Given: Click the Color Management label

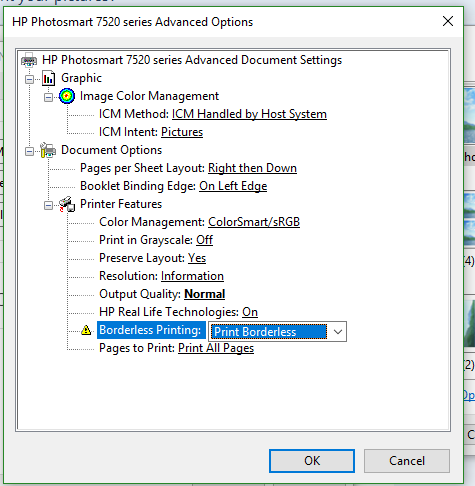Looking at the screenshot, I should coord(152,222).
